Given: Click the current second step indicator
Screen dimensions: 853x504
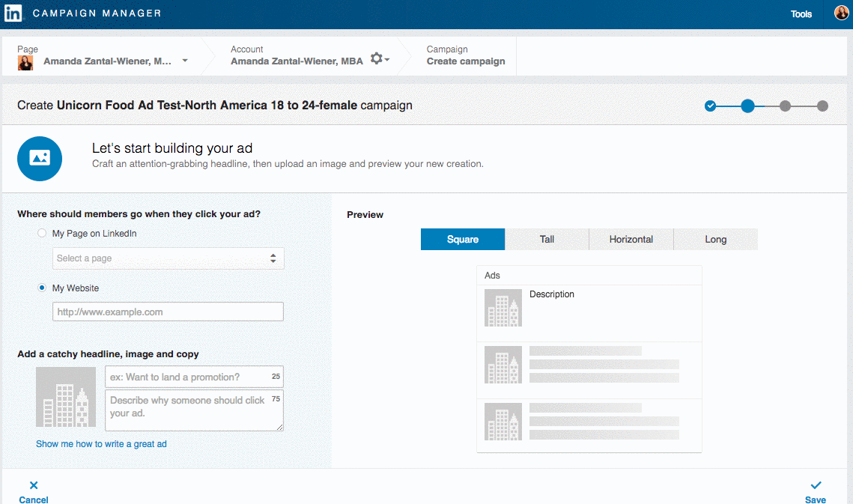Looking at the screenshot, I should [x=747, y=106].
